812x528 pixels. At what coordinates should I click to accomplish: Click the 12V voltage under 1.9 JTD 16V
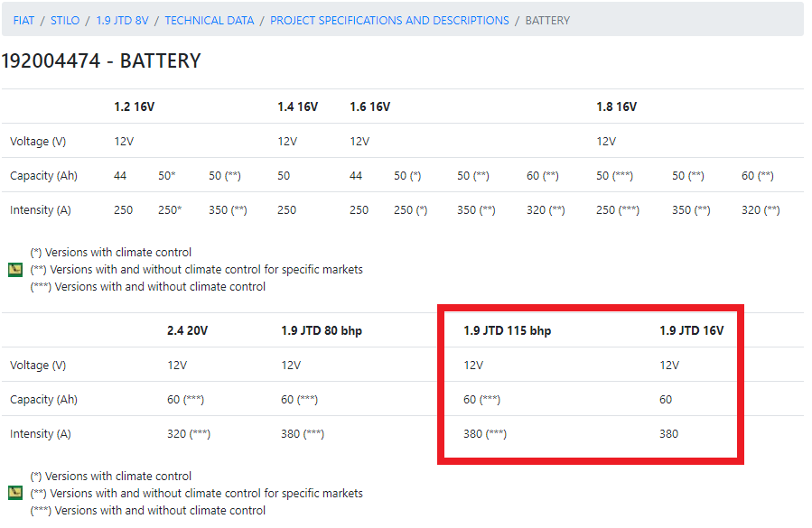669,366
